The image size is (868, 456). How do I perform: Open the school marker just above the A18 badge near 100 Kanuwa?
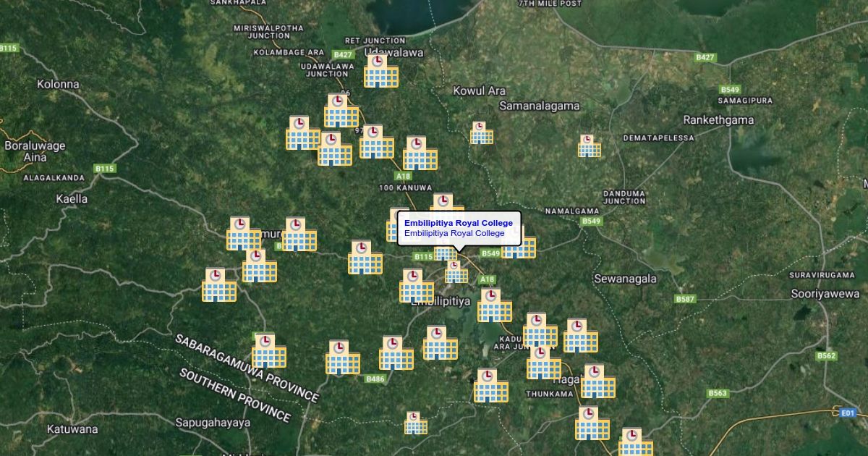pyautogui.click(x=420, y=153)
